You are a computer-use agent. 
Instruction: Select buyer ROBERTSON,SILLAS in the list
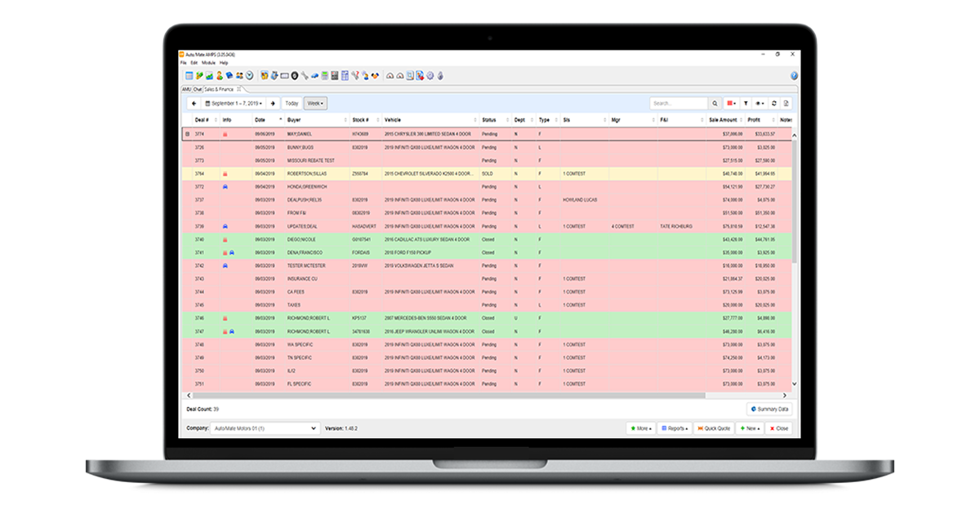click(x=306, y=174)
